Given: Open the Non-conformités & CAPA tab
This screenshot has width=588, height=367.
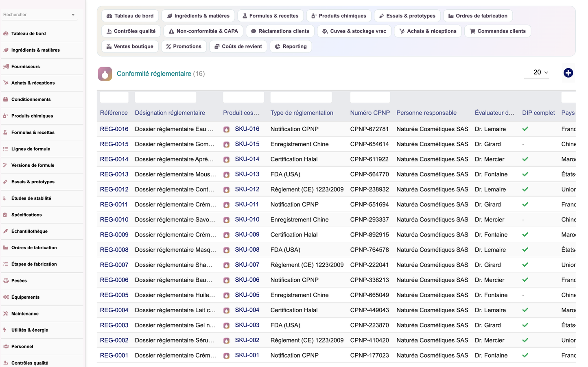Looking at the screenshot, I should (203, 31).
